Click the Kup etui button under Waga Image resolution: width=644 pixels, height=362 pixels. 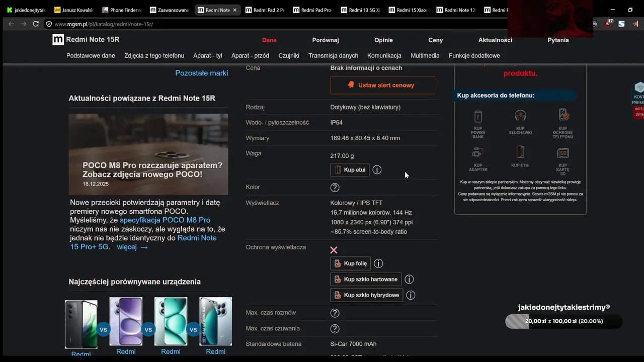coord(350,170)
